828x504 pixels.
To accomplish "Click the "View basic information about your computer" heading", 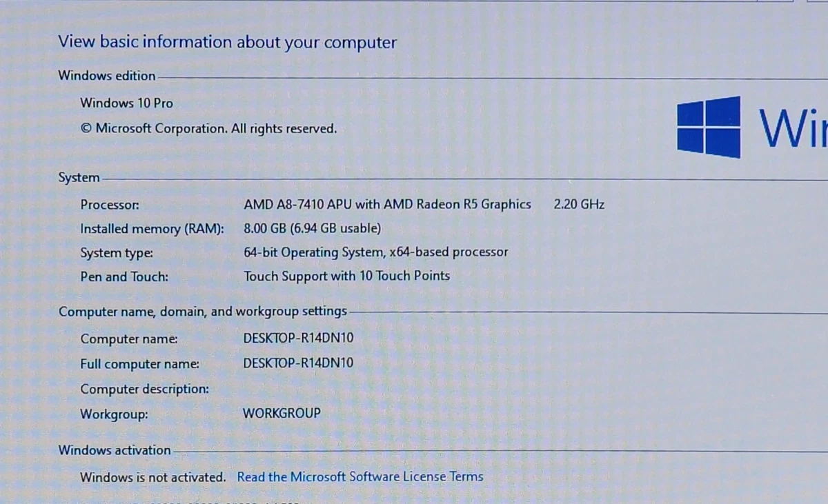I will (x=227, y=42).
